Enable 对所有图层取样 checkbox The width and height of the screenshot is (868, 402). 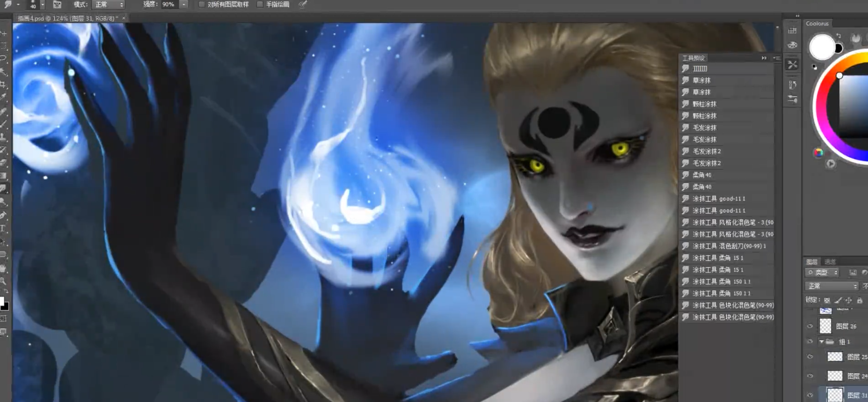point(201,4)
